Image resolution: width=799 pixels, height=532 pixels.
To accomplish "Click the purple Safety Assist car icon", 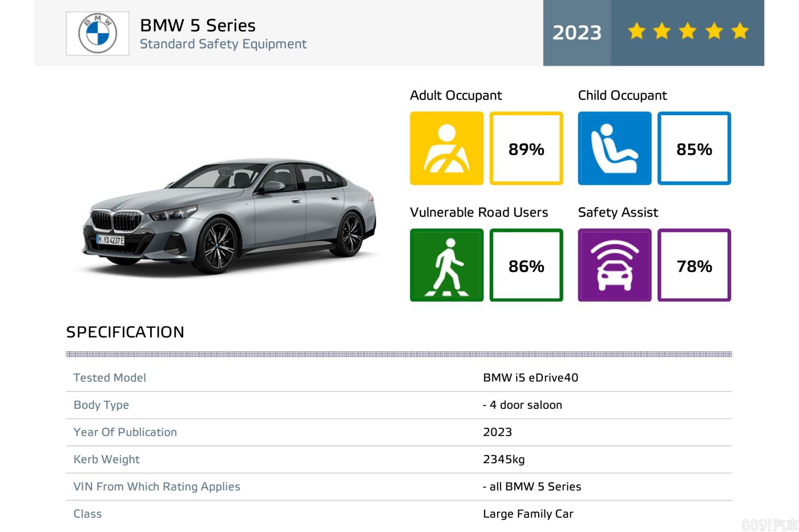I will (x=614, y=265).
